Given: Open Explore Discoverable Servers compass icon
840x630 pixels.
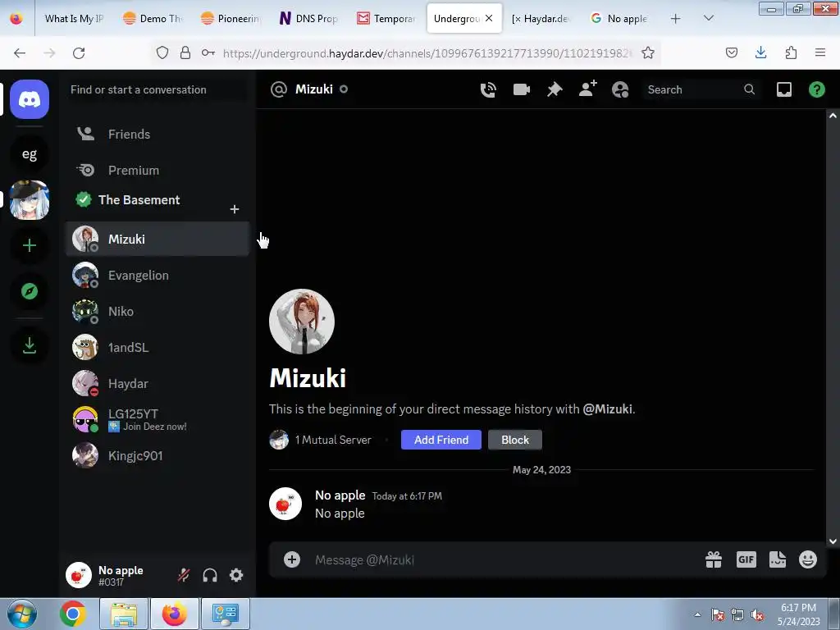Looking at the screenshot, I should click(x=30, y=291).
